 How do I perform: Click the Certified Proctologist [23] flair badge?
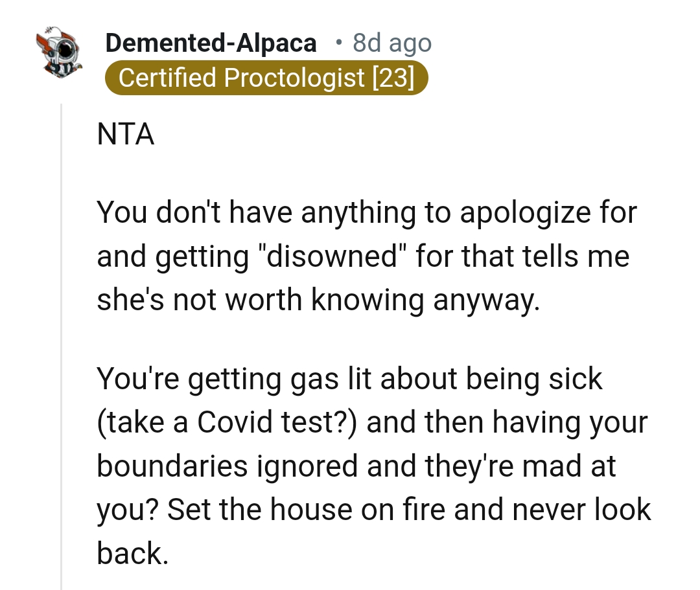pyautogui.click(x=266, y=78)
